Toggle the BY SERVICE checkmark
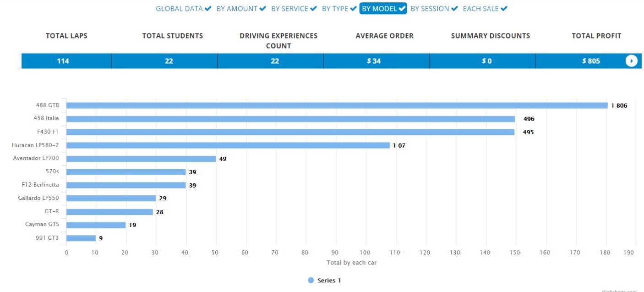Image resolution: width=644 pixels, height=292 pixels. coord(313,9)
